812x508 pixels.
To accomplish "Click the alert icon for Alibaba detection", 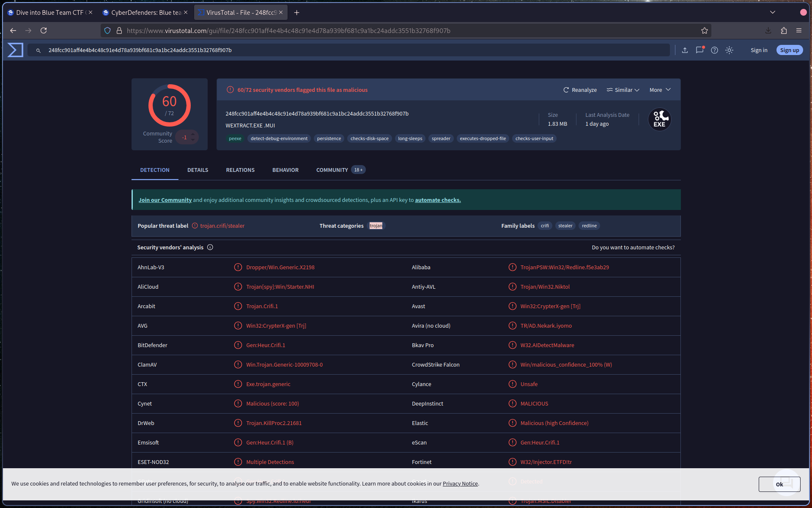I will [x=513, y=267].
